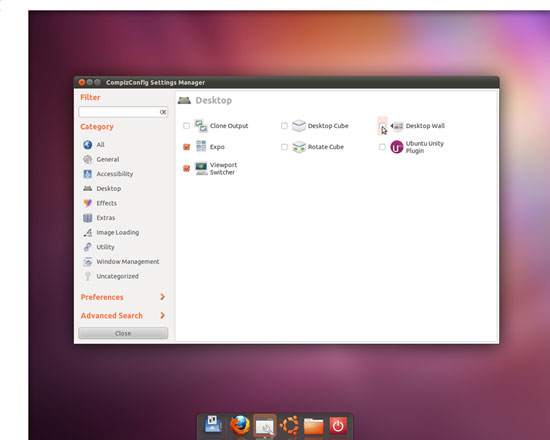This screenshot has width=550, height=440.
Task: Enable the Ubuntu Unity Plugin checkbox
Action: point(382,147)
